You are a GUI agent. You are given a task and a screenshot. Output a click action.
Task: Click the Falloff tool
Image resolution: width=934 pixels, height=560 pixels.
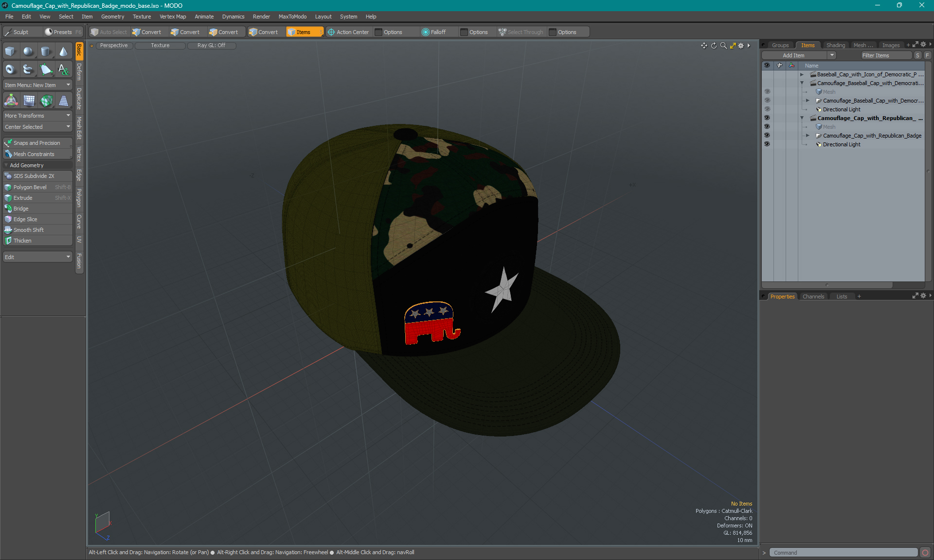(434, 32)
